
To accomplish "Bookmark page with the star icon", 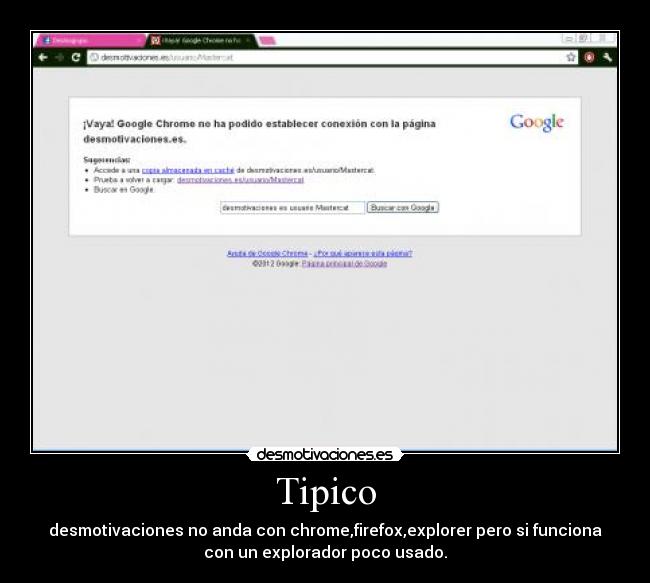I will [571, 57].
